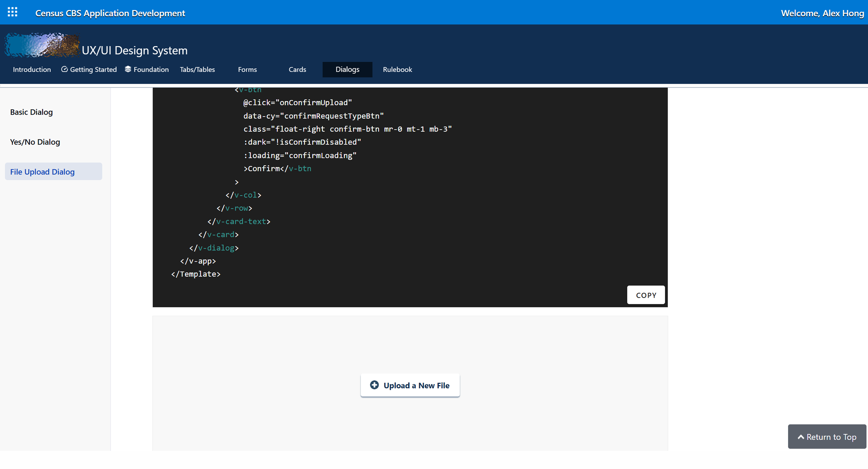The height and width of the screenshot is (469, 868).
Task: Switch to the Foundation tab
Action: (146, 69)
